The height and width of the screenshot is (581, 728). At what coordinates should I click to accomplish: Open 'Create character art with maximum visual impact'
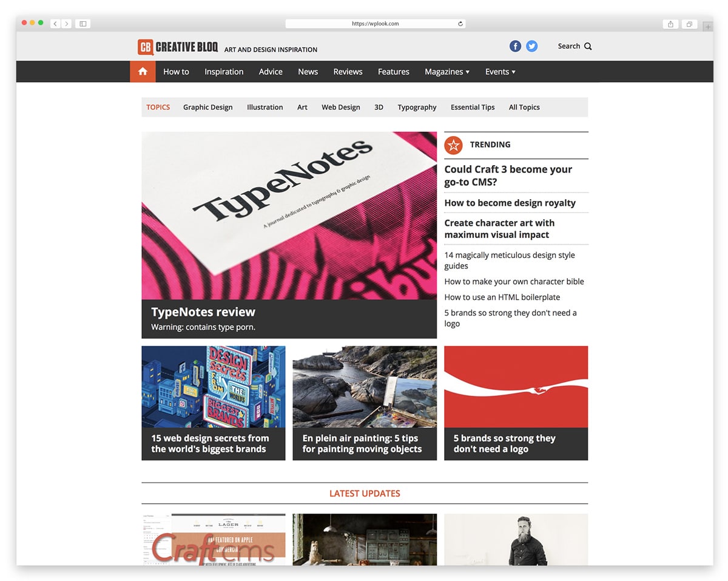(x=499, y=229)
